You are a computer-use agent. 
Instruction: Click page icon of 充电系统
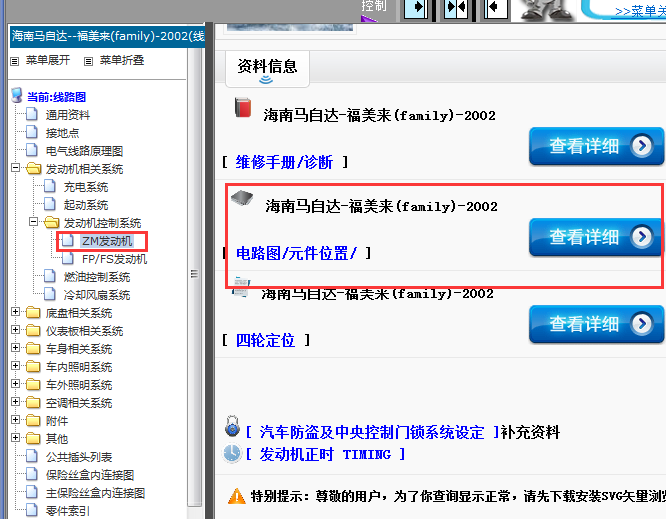[50, 186]
